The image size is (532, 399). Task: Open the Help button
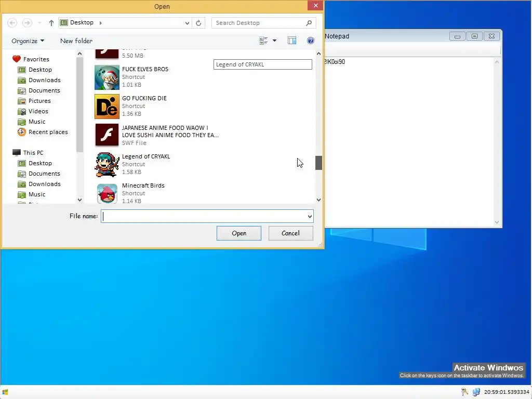tap(311, 41)
